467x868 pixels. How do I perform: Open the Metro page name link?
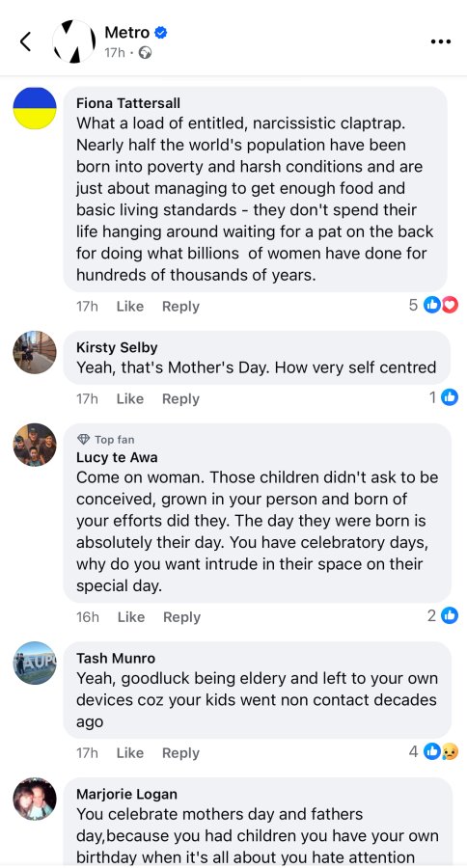pos(126,33)
